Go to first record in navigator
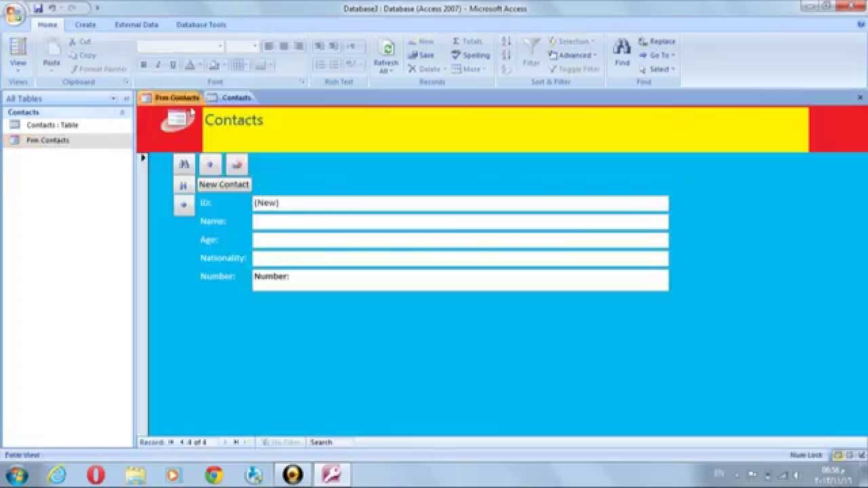 [x=172, y=442]
